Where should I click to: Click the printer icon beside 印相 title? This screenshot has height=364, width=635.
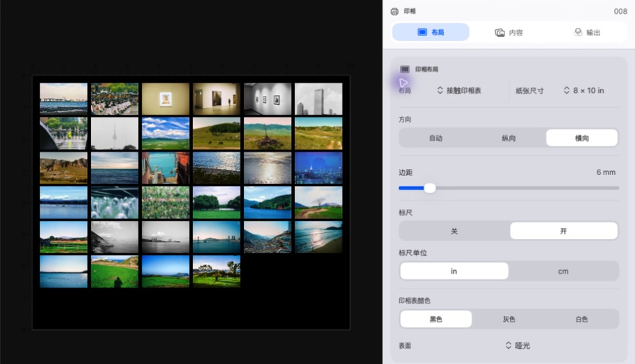[x=395, y=11]
